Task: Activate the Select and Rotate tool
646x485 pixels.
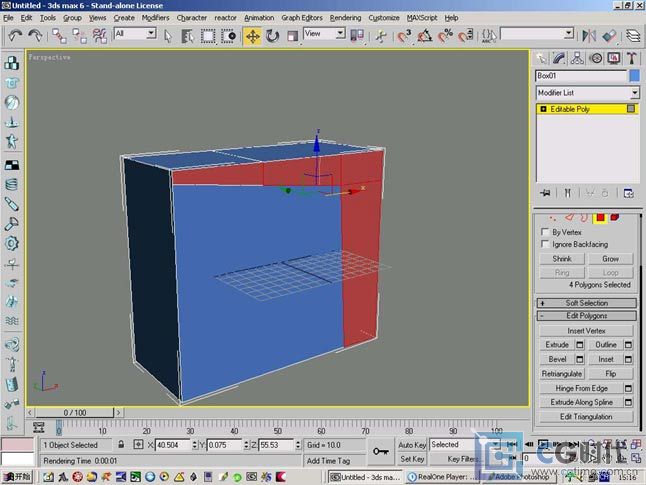Action: click(272, 36)
